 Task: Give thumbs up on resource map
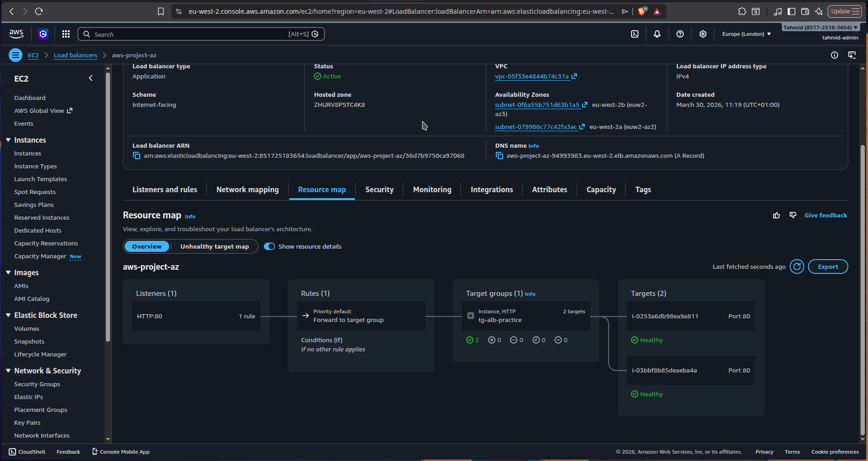(776, 215)
